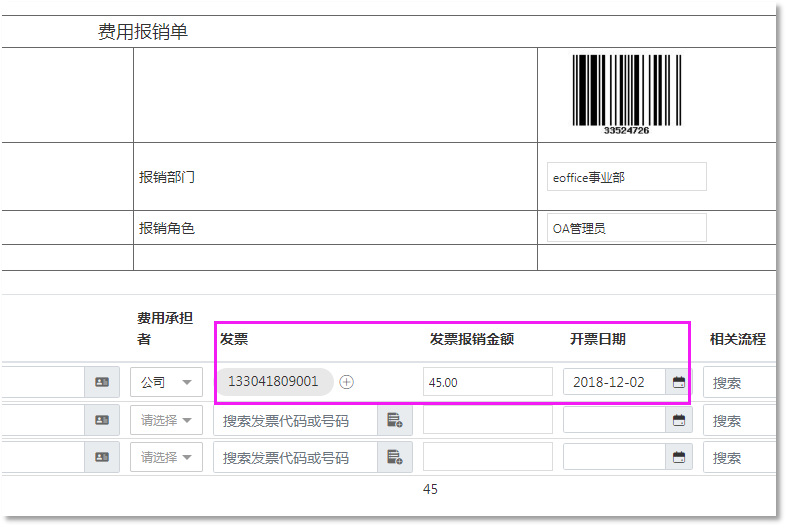
Task: Expand the 公司 cost bearer dropdown
Action: [x=166, y=382]
